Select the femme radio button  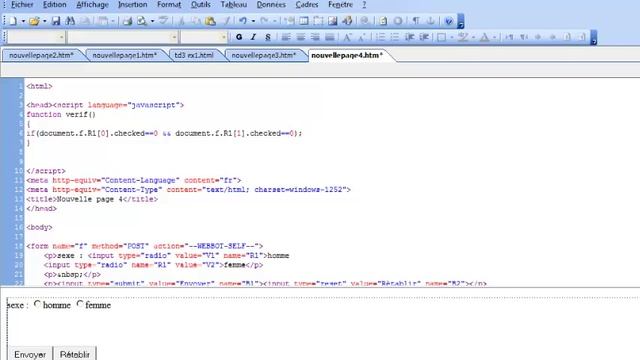click(x=80, y=304)
